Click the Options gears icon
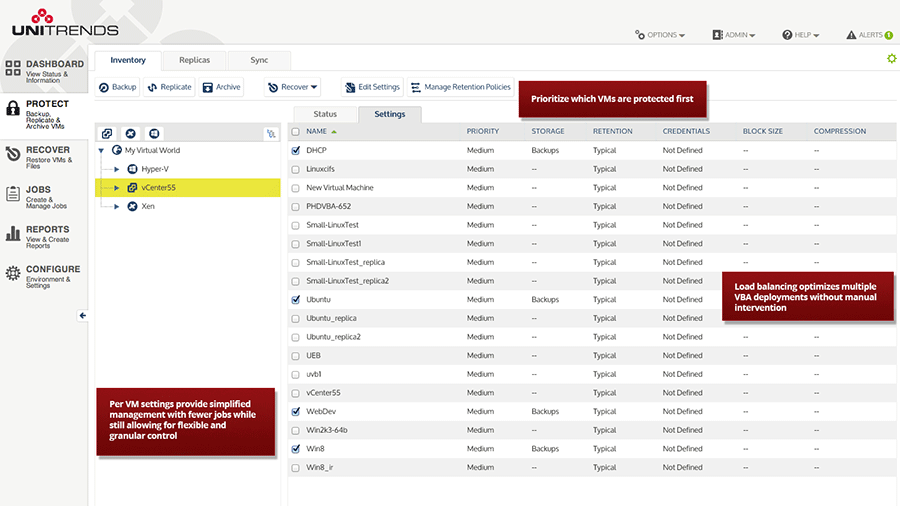 640,35
